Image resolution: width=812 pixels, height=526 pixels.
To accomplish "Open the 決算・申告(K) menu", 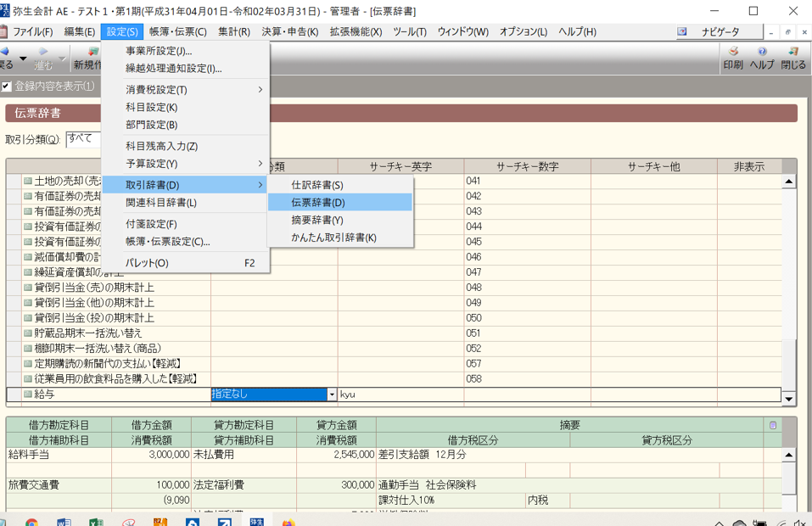I will [x=289, y=31].
